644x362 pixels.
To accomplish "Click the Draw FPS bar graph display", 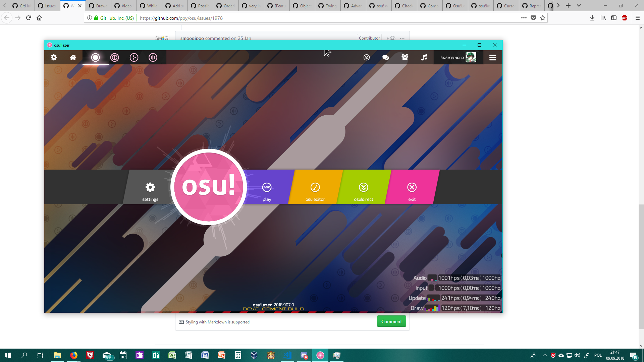I will coord(432,308).
